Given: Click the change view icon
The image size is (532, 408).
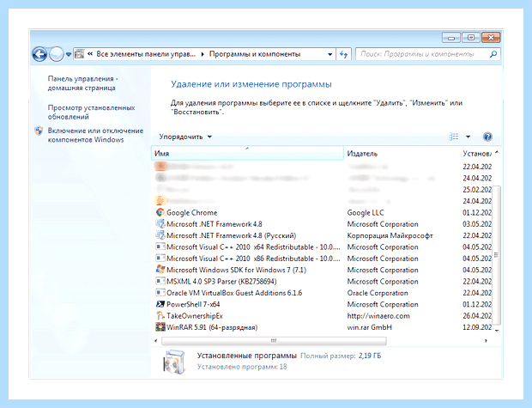Looking at the screenshot, I should tap(454, 137).
